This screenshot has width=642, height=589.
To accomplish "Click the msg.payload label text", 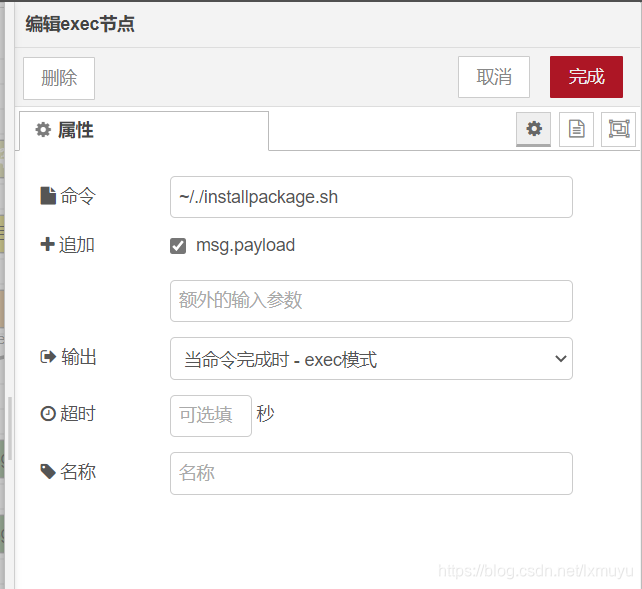I will click(x=246, y=246).
